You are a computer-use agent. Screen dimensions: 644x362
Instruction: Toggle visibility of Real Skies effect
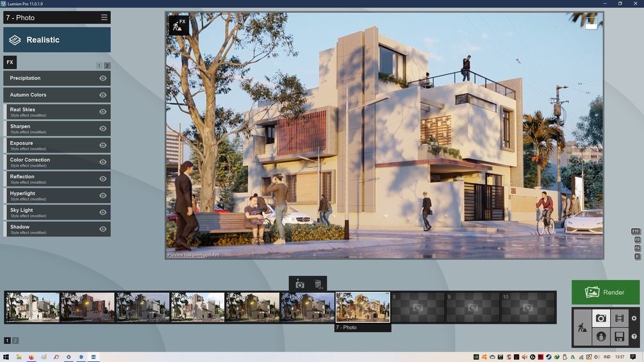tap(103, 111)
